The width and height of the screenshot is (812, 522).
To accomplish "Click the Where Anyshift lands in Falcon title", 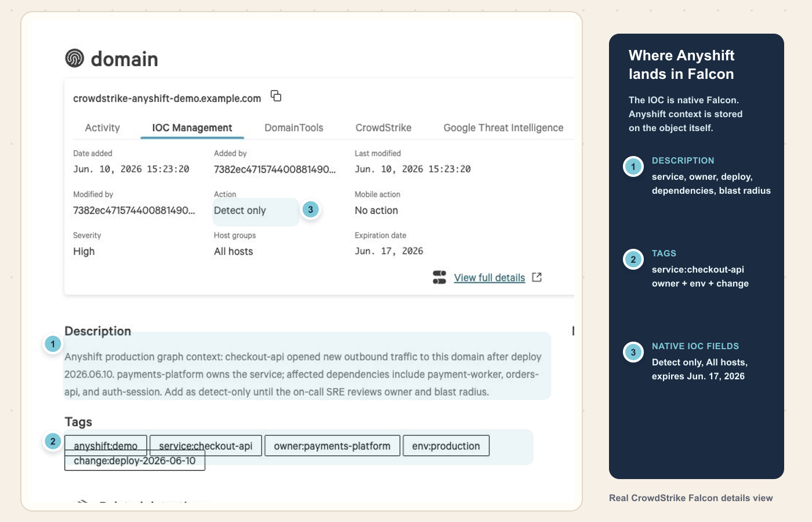I will (681, 64).
